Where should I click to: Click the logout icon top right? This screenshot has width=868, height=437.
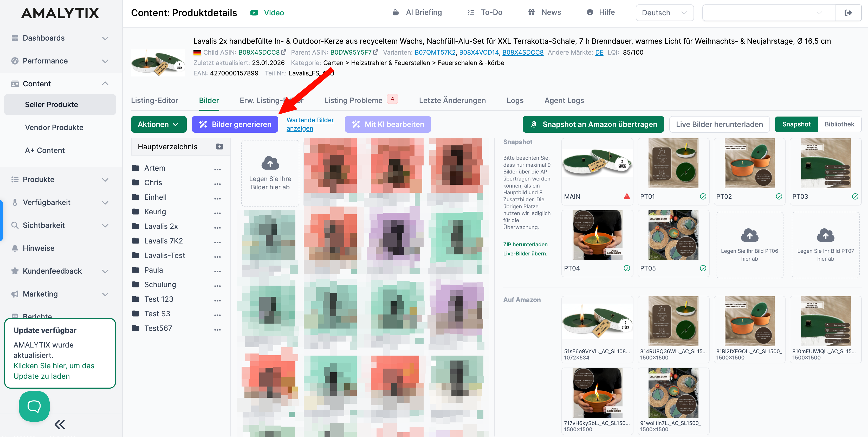849,12
